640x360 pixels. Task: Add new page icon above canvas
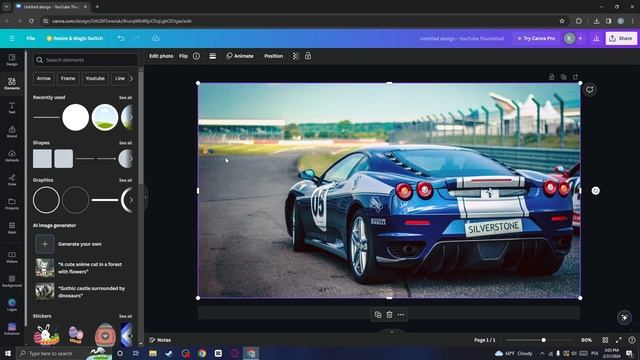pos(576,77)
